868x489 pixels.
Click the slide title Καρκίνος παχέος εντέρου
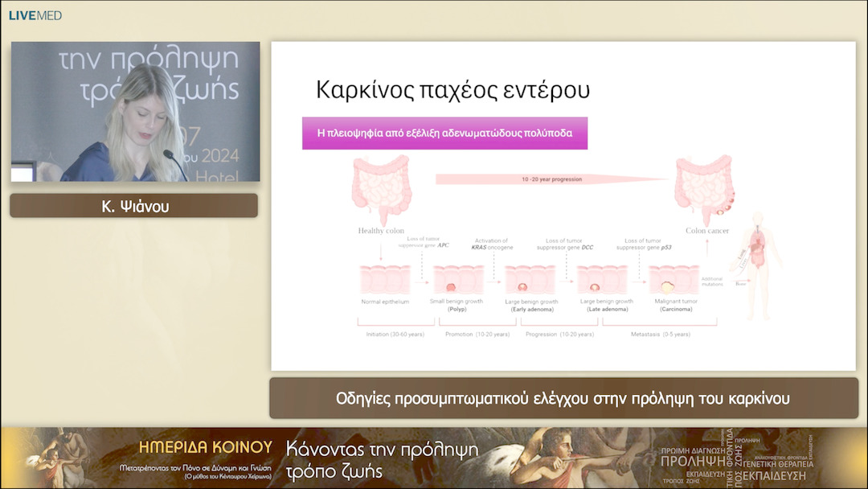click(x=452, y=88)
